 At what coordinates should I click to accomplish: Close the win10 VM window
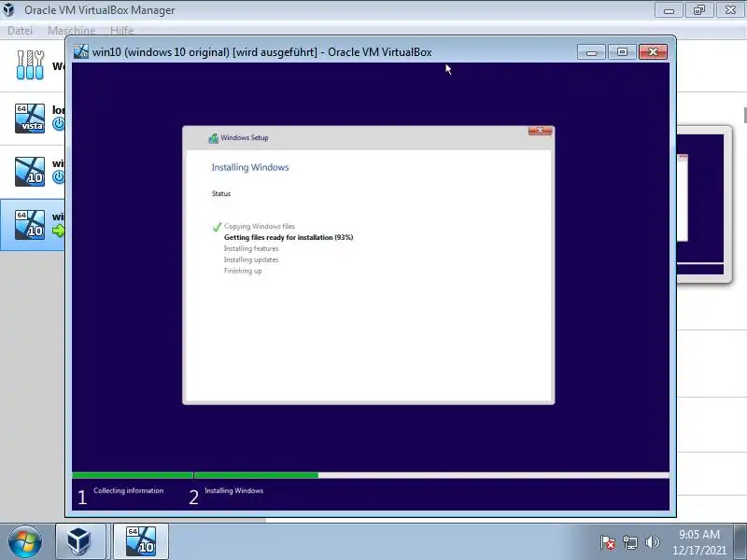click(x=653, y=52)
